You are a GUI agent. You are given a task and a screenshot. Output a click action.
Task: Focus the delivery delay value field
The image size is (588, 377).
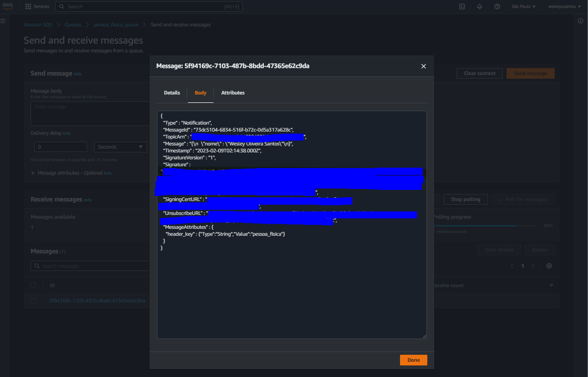pyautogui.click(x=61, y=147)
